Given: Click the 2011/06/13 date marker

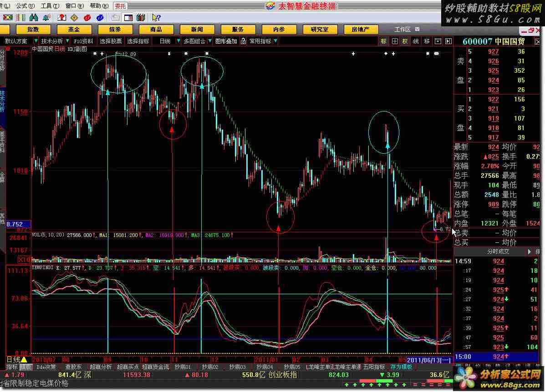Looking at the screenshot, I should pos(430,360).
